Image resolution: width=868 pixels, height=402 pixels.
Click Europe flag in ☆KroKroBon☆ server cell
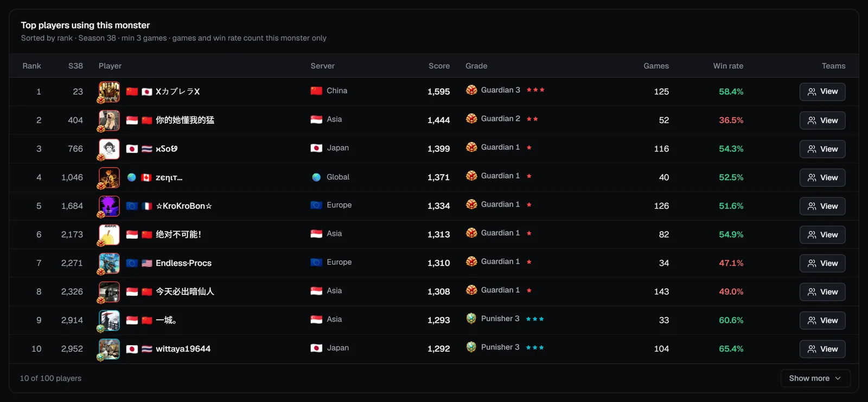coord(316,205)
